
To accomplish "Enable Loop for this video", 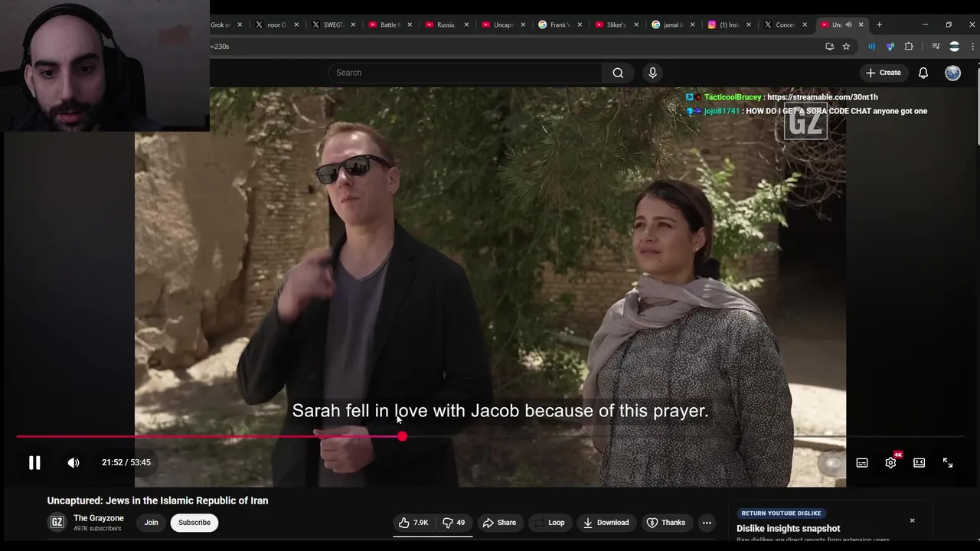I will (x=549, y=523).
